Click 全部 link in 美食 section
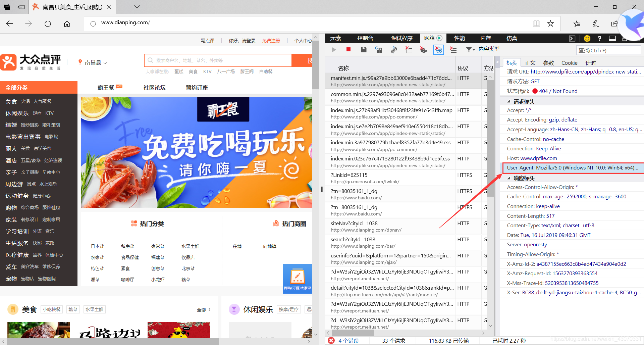644x345 pixels. tap(204, 309)
